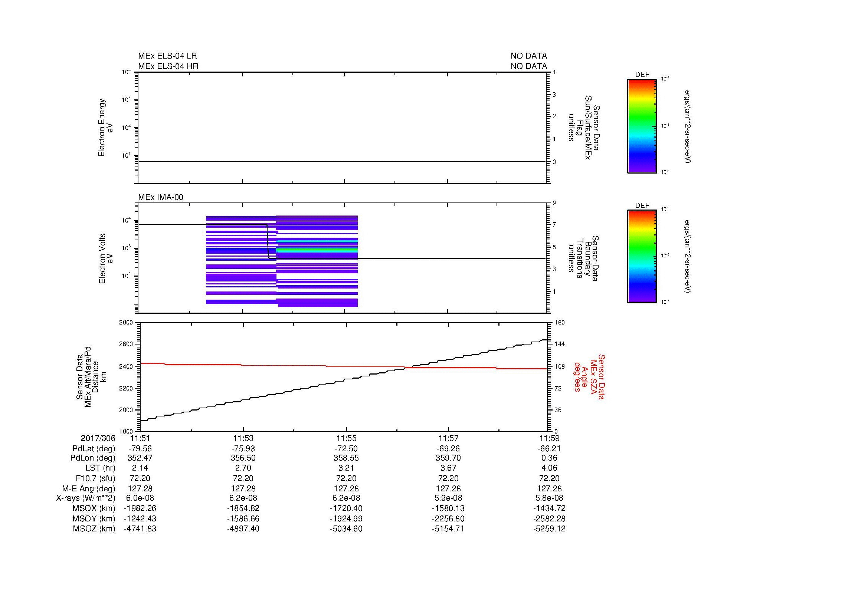Click the MSOZ value '-5259.12'
The image size is (868, 613).
pyautogui.click(x=549, y=529)
